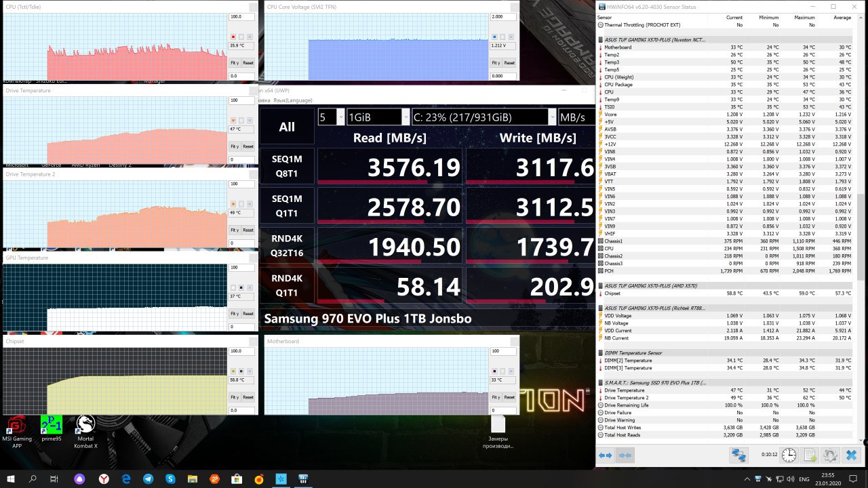Open prime95 desktop shortcut
This screenshot has width=868, height=488.
click(52, 428)
